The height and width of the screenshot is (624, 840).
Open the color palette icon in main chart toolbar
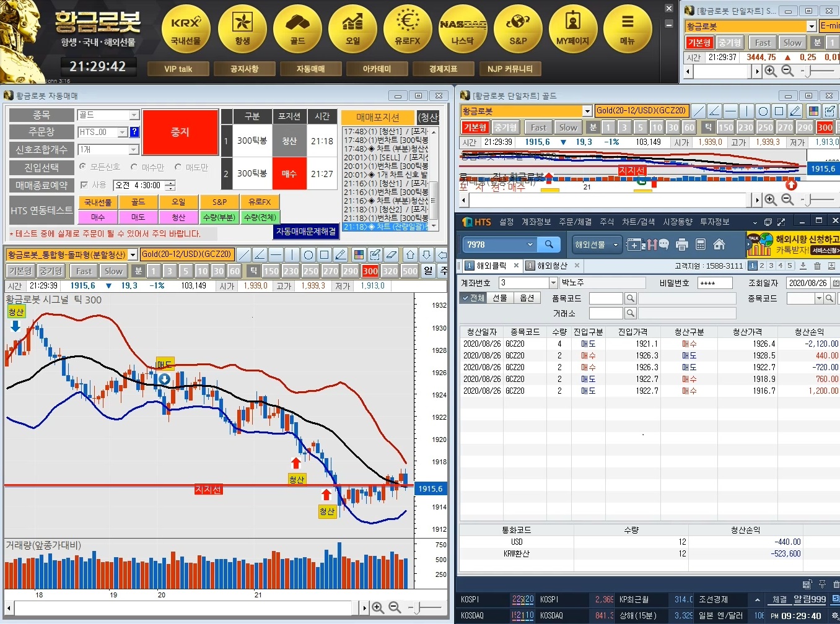pos(358,254)
